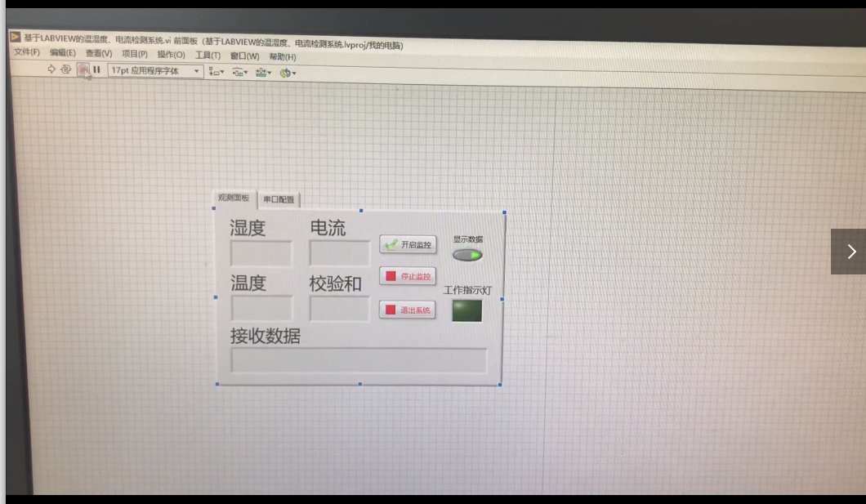Click the 工作指示灯 square LED indicator

tap(466, 310)
